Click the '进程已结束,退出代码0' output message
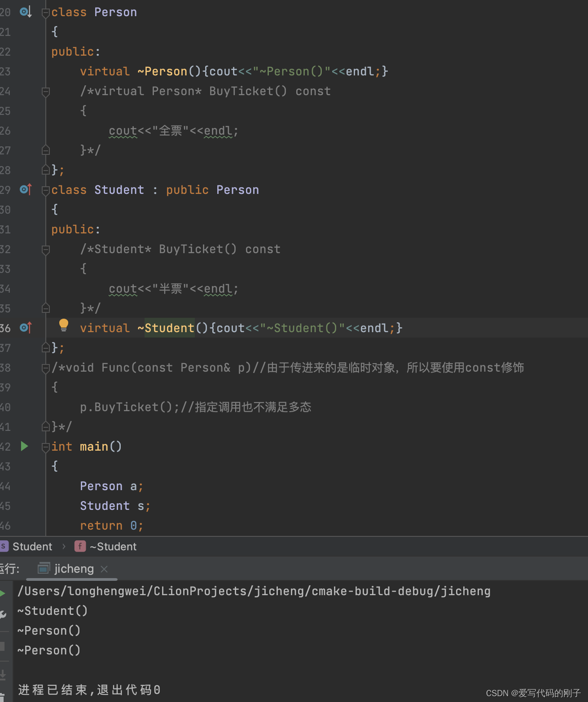Image resolution: width=588 pixels, height=702 pixels. 89,690
